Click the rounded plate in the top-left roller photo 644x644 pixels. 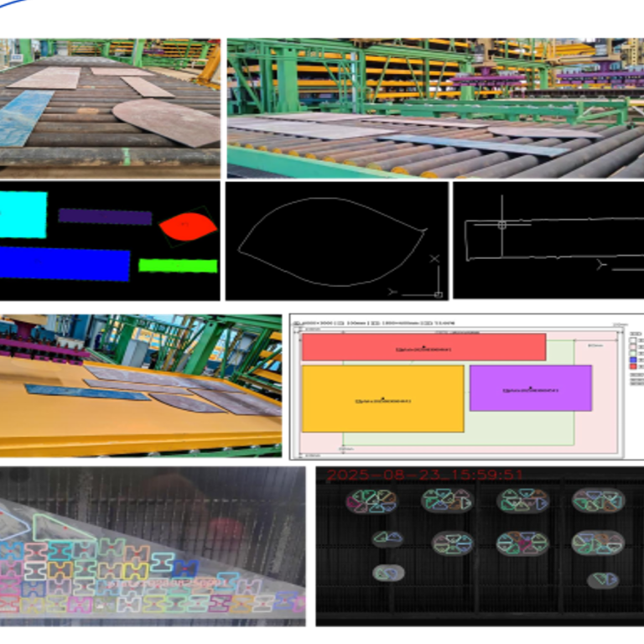pyautogui.click(x=167, y=122)
